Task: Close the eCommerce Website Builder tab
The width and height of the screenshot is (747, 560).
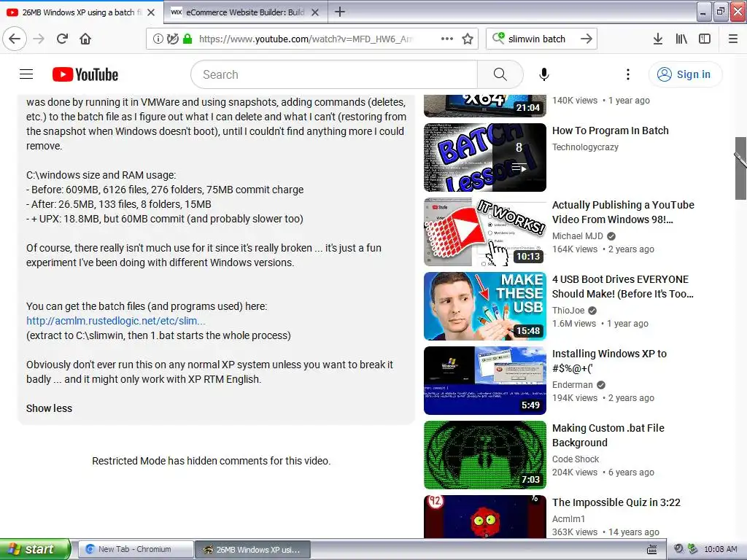Action: click(315, 12)
